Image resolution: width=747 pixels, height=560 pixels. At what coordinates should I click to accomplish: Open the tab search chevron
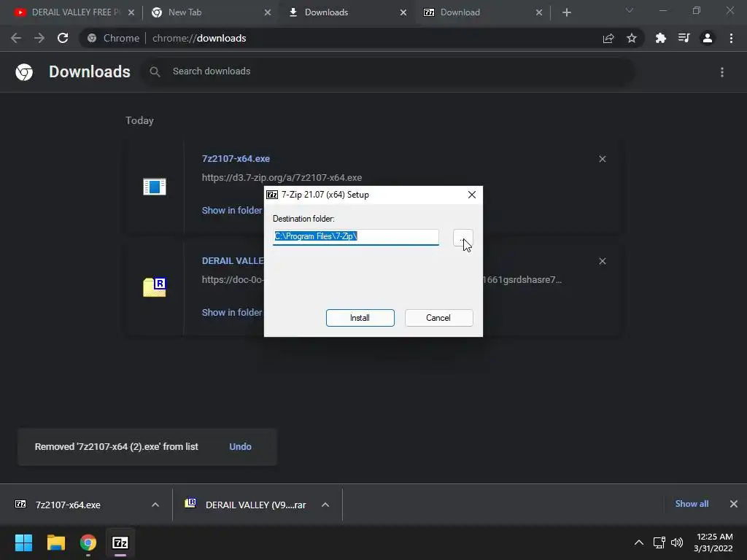(x=630, y=10)
